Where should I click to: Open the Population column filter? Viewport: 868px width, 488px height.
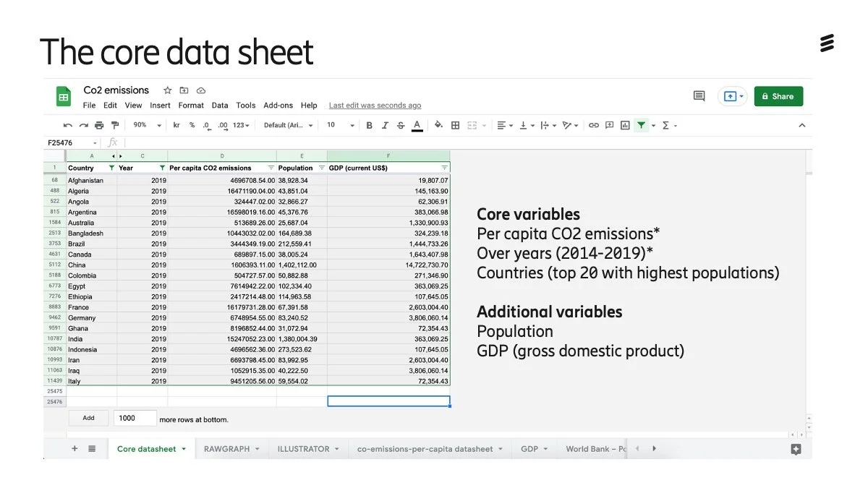[x=322, y=168]
